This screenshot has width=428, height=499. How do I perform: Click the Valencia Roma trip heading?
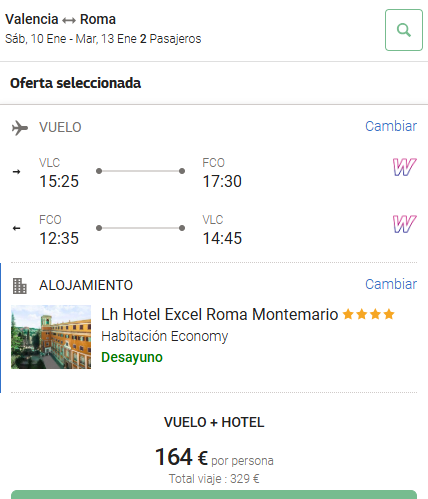click(60, 19)
